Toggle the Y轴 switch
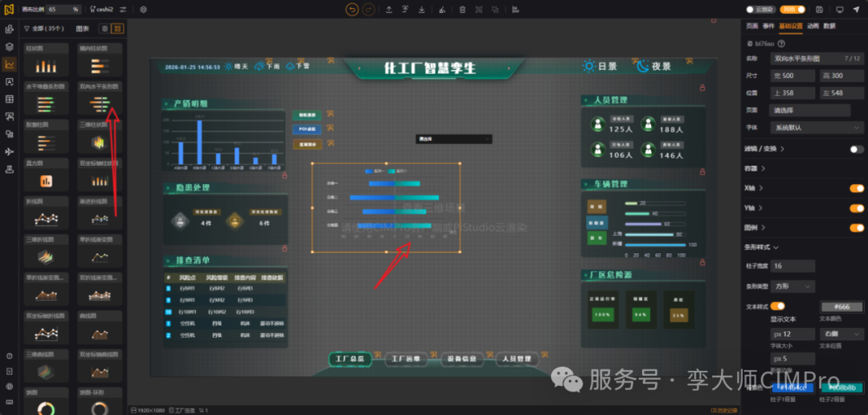868x415 pixels. point(857,208)
